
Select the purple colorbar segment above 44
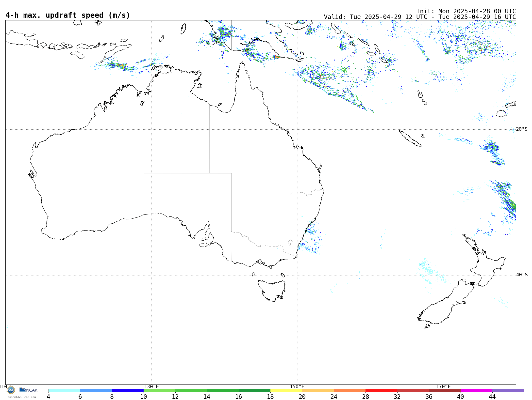(508, 391)
